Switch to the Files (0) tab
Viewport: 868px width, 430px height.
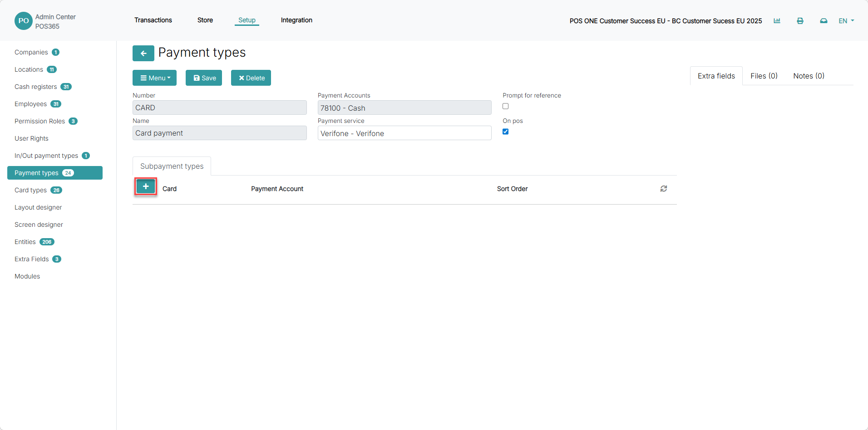pyautogui.click(x=764, y=76)
